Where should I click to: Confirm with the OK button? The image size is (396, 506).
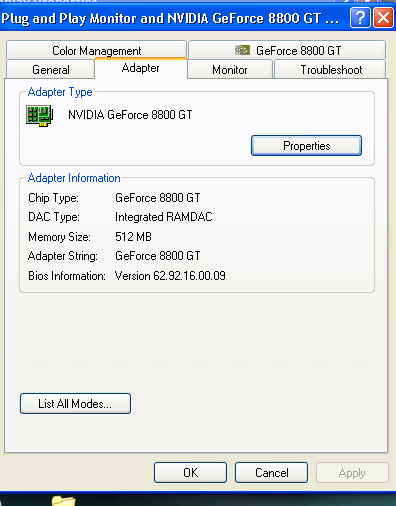190,472
